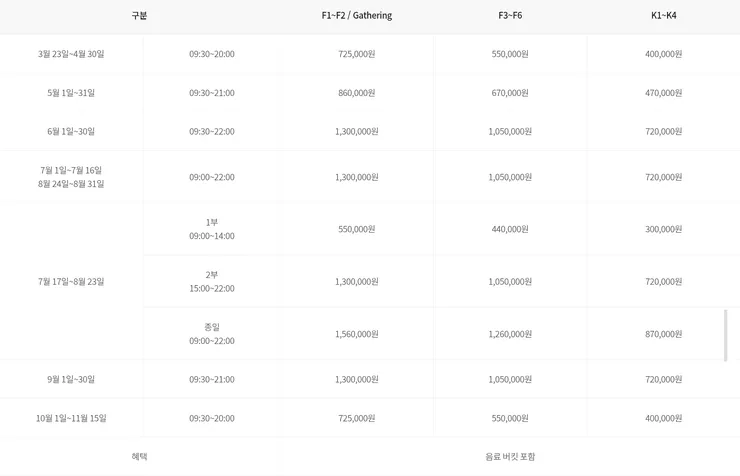Click 725,000원 in the 3월 23일~4월 30일 row
Viewport: 740px width, 476px height.
tap(357, 54)
